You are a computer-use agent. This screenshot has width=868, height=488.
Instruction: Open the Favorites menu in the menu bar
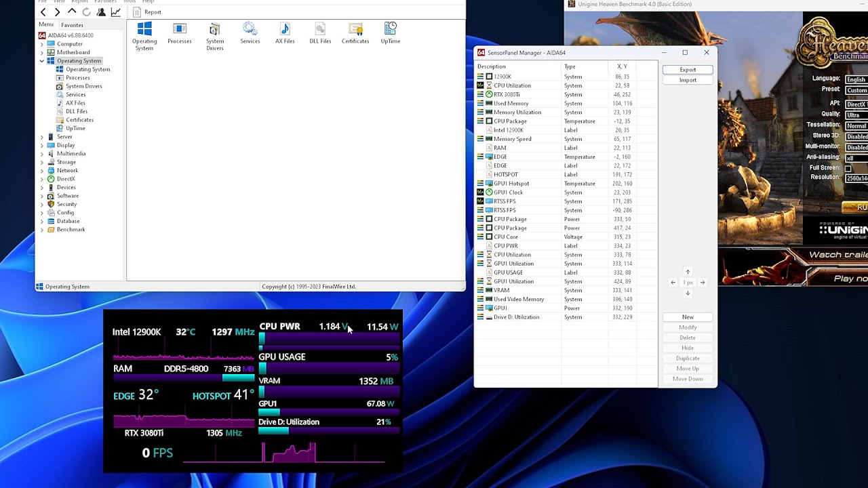[105, 1]
